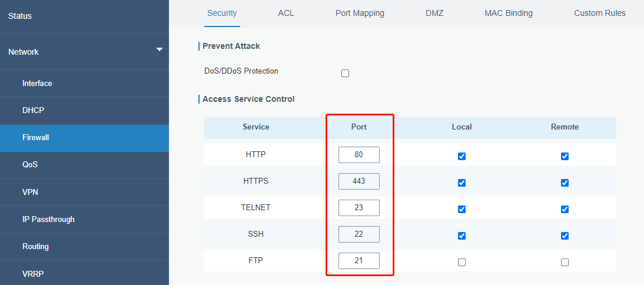Uncheck HTTP Local access checkbox
Screen dimensions: 644x285
pos(462,156)
